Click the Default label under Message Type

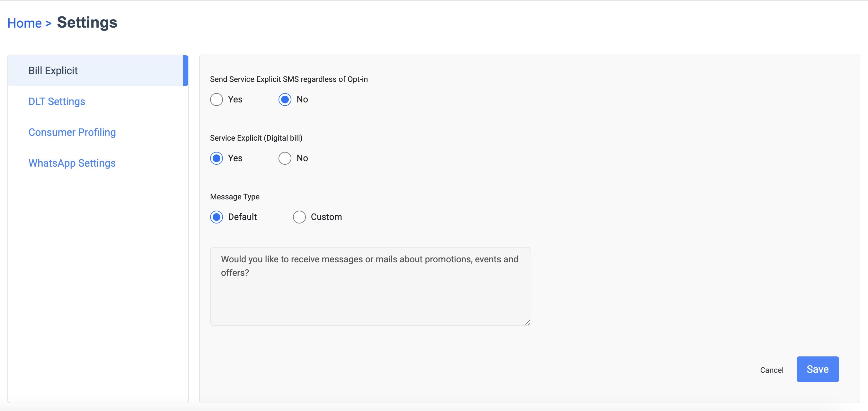tap(242, 217)
